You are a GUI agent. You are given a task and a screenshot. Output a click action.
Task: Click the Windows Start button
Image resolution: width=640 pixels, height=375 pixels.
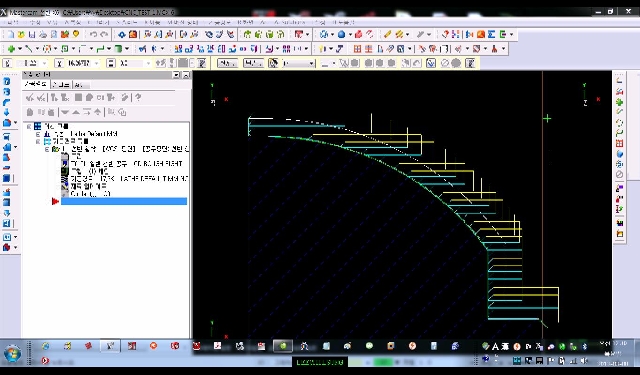[x=12, y=353]
